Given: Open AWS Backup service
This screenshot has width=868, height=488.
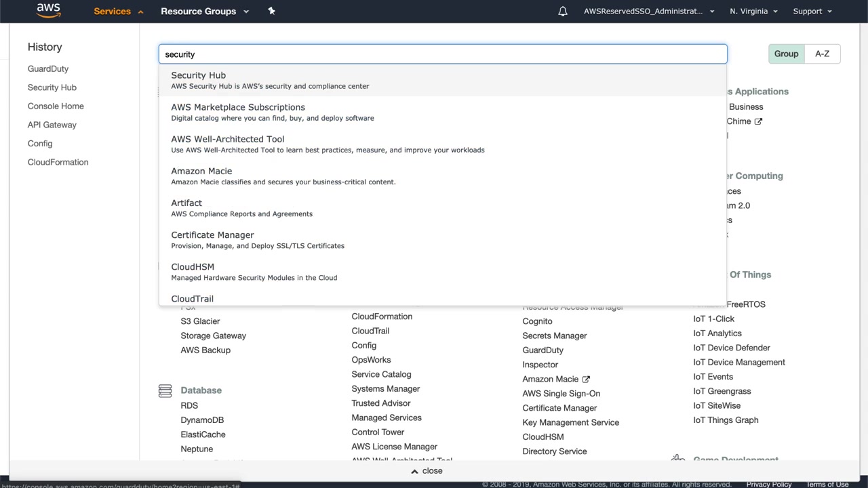Looking at the screenshot, I should pyautogui.click(x=205, y=350).
